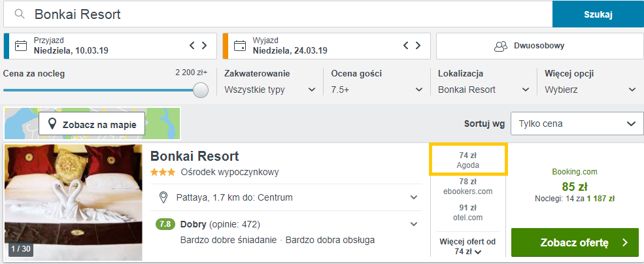Click the location pin icon by Pattaya
The width and height of the screenshot is (644, 264).
[163, 197]
